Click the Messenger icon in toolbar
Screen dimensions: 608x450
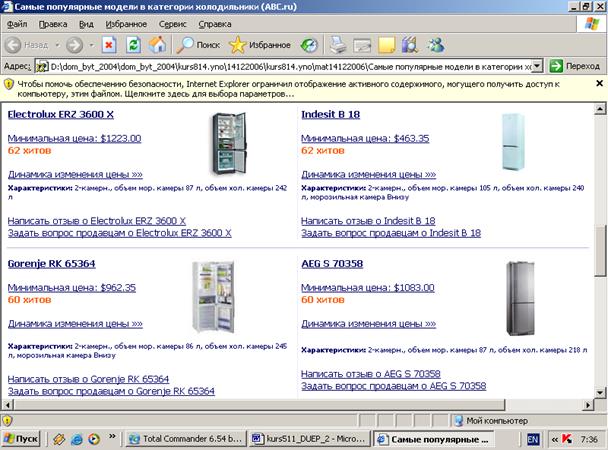point(436,44)
